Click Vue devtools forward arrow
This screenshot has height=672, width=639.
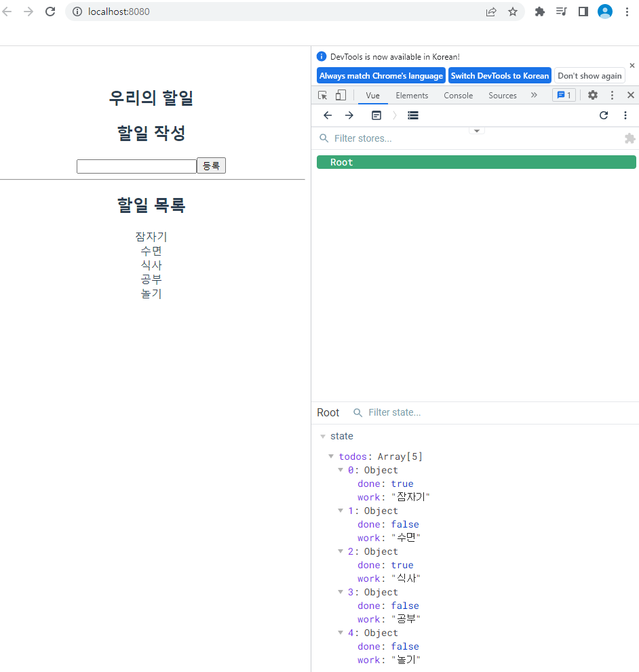(x=349, y=115)
